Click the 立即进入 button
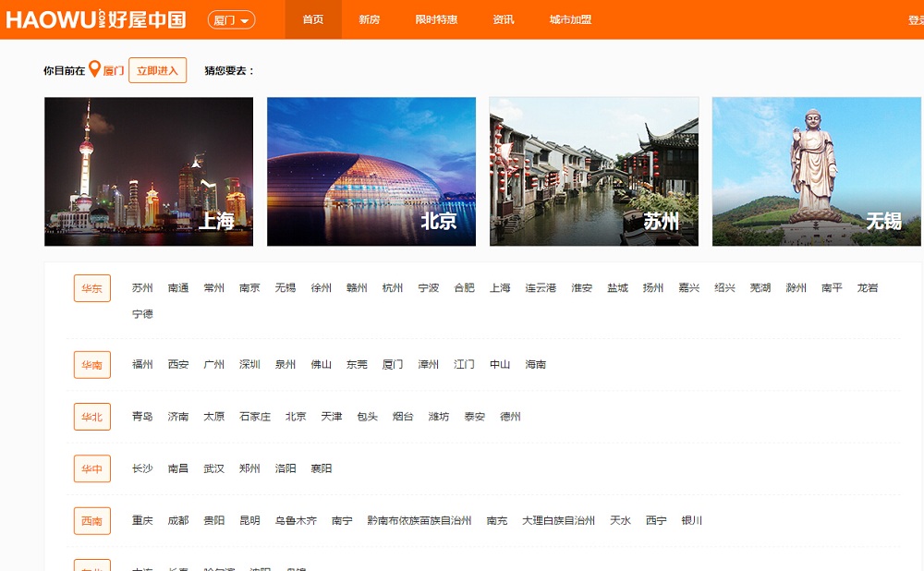The width and height of the screenshot is (924, 571). click(x=157, y=70)
